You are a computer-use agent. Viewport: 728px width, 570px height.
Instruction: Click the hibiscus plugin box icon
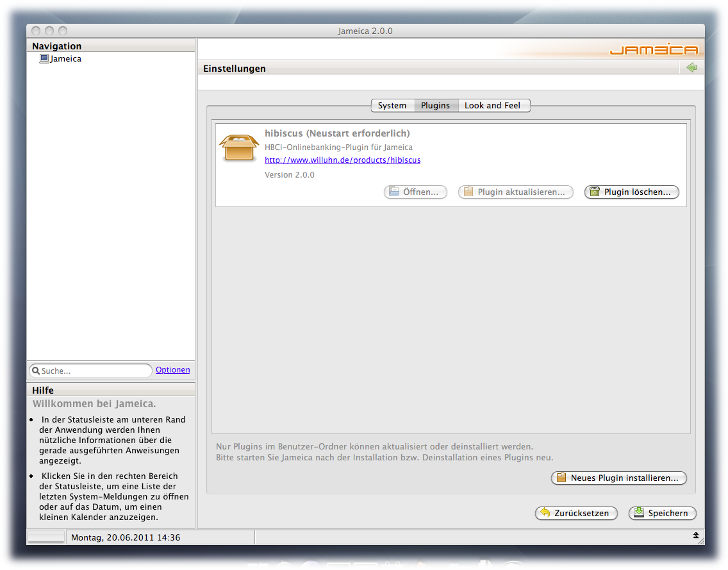pyautogui.click(x=238, y=147)
